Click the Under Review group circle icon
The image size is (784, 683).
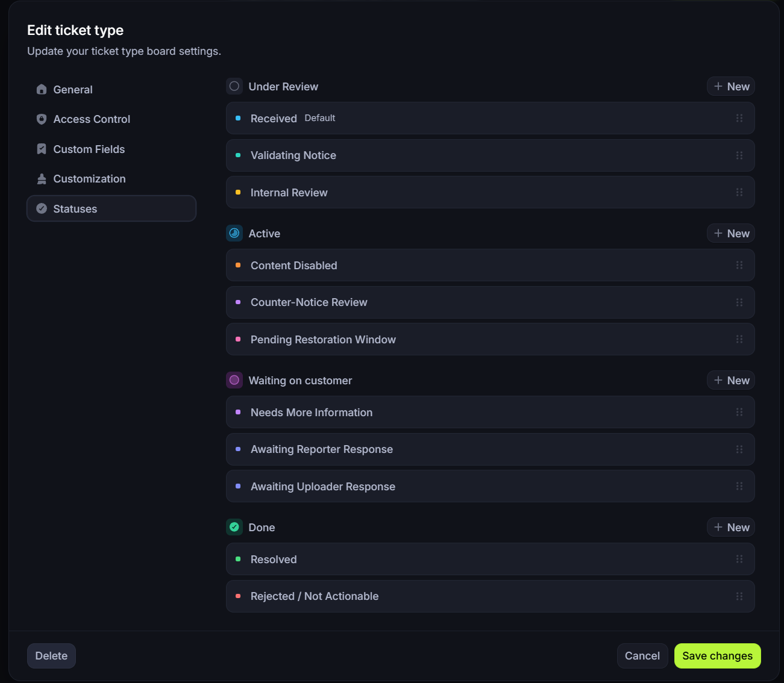[234, 86]
